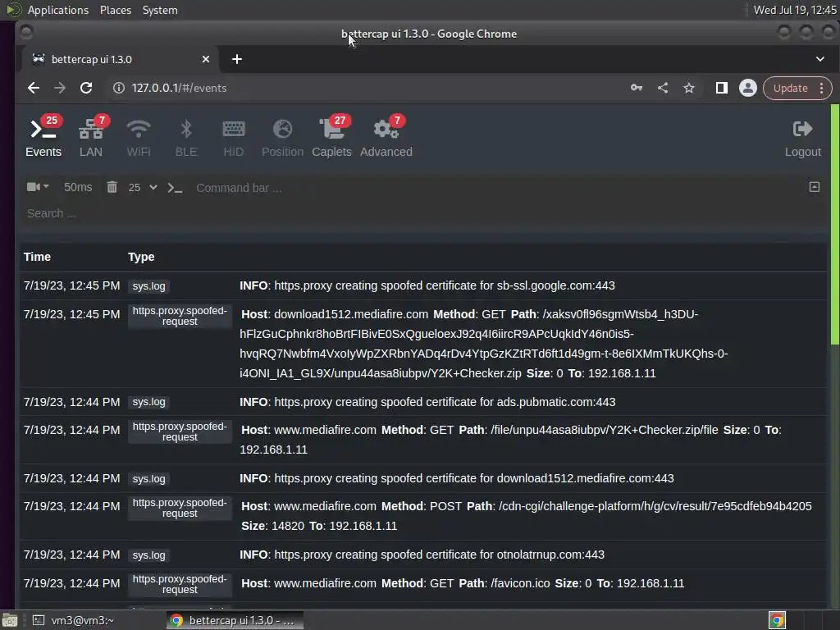The width and height of the screenshot is (840, 630).
Task: Click https.proxy.spoofed-request tag for favicon.ico row
Action: 180,584
